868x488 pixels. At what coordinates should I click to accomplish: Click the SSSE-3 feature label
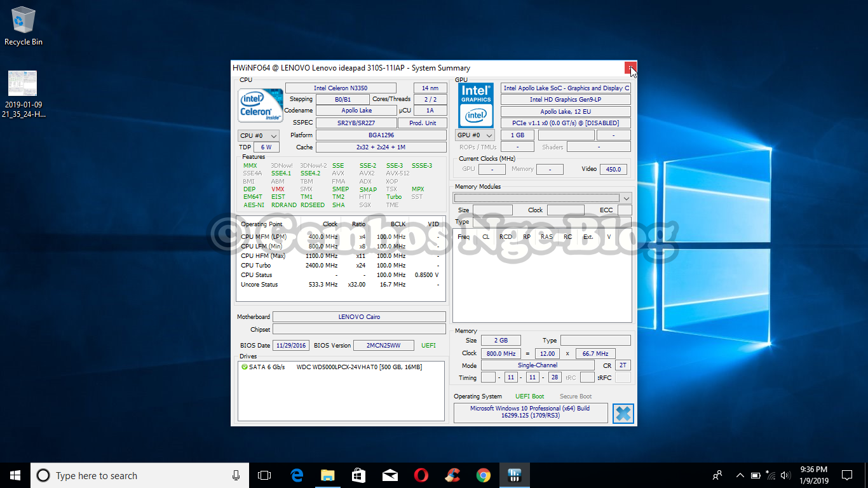pyautogui.click(x=422, y=166)
